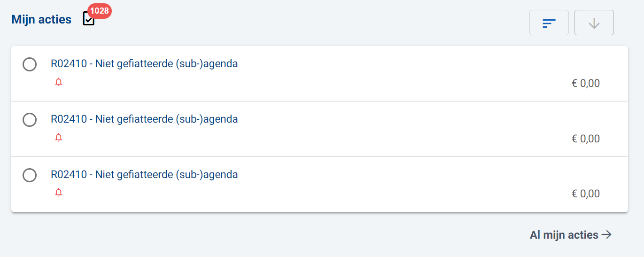Mark the second action's circle as done

[x=30, y=120]
